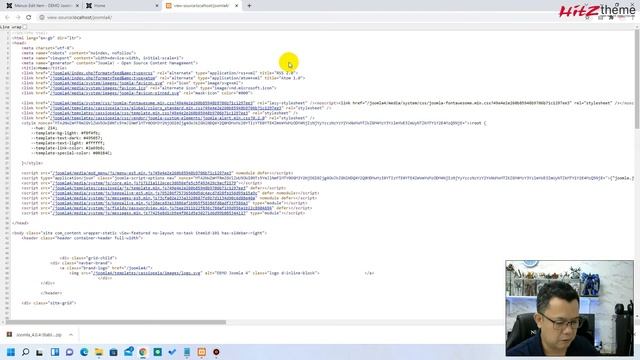Open the core.min.js script link
This screenshot has width=640, height=360.
coord(144,183)
